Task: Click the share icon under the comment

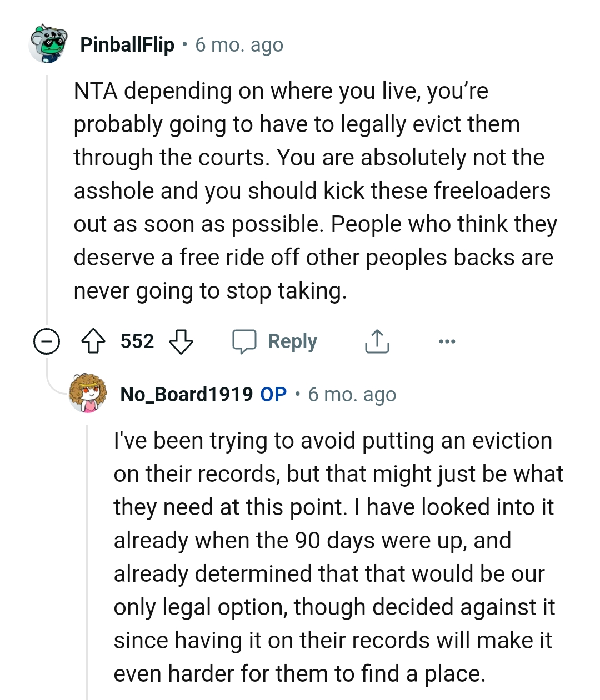Action: click(x=377, y=341)
